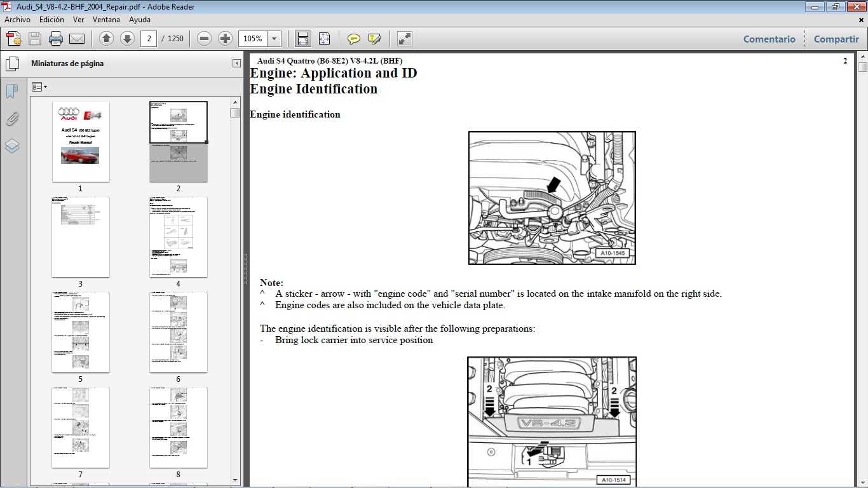
Task: Go to next page arrow icon
Action: [x=127, y=39]
